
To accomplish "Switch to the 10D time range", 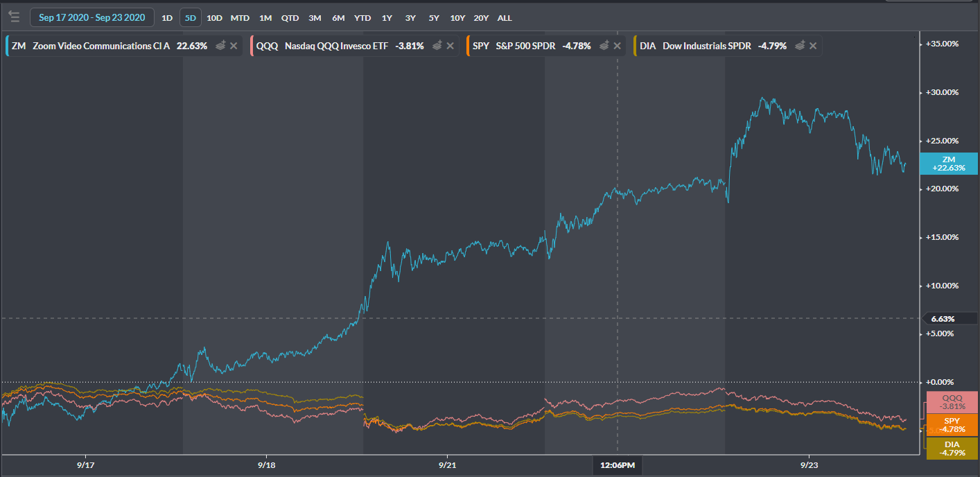I will click(x=215, y=18).
